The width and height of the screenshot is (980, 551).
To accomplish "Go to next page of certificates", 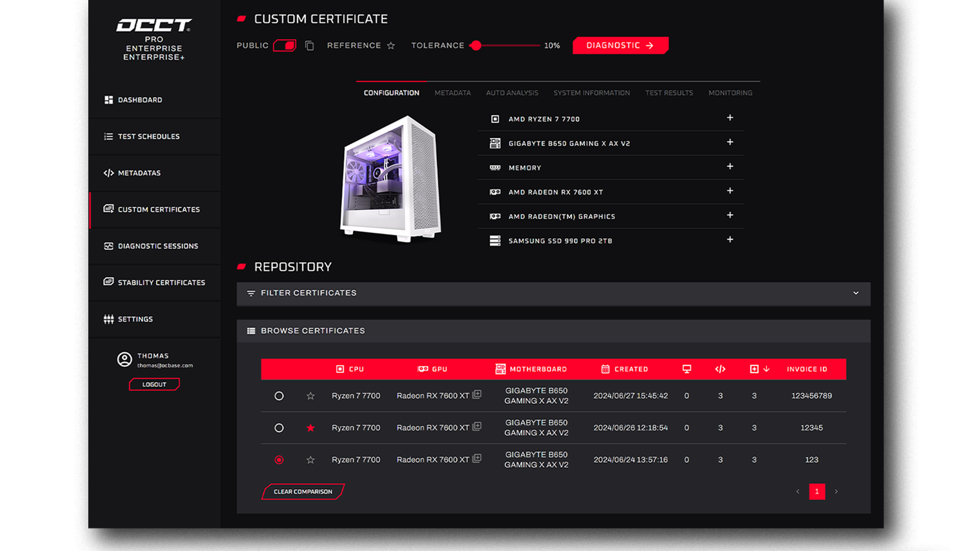I will click(x=836, y=492).
